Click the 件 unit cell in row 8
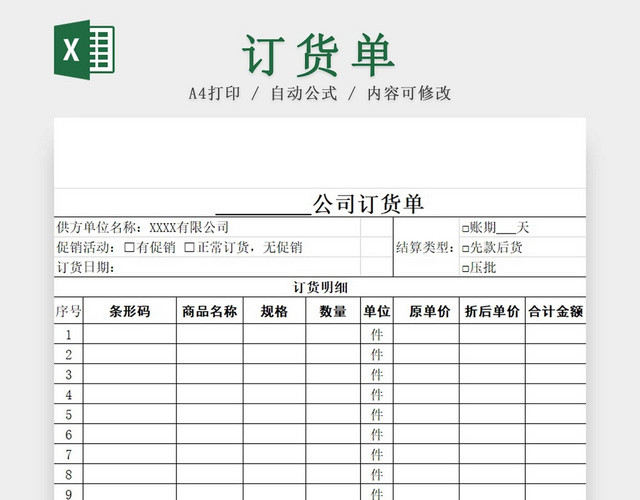 [x=377, y=474]
